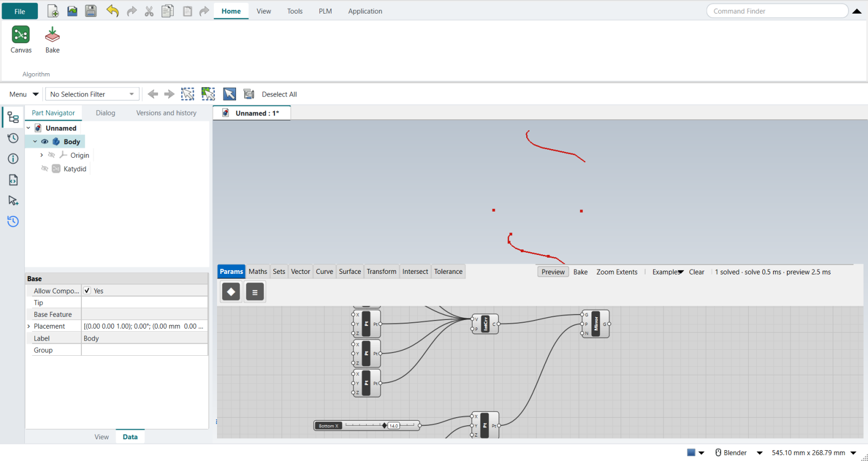Save the document with floppy icon
The height and width of the screenshot is (461, 868).
pos(91,11)
